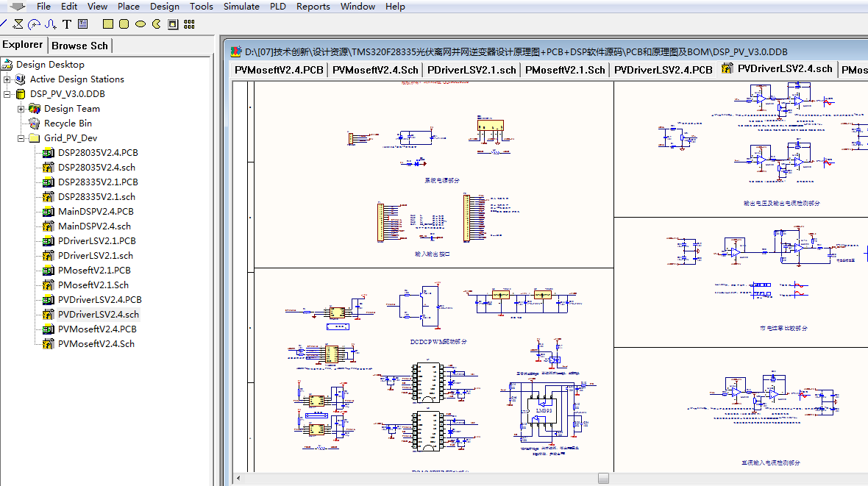Select the paste array tool
The height and width of the screenshot is (486, 868).
[x=189, y=24]
